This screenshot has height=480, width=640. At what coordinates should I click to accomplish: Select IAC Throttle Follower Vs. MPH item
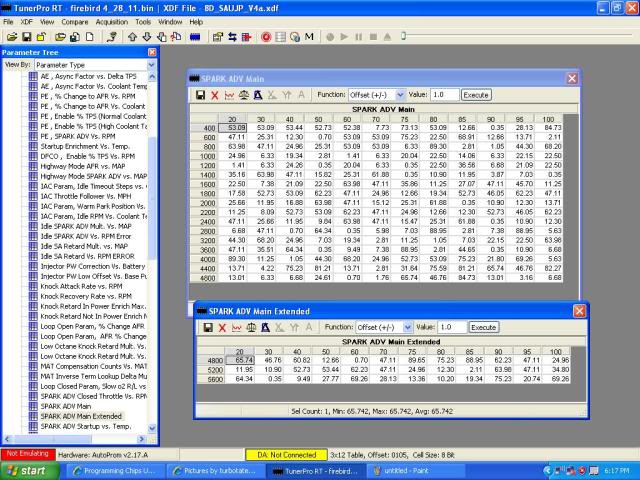click(86, 196)
